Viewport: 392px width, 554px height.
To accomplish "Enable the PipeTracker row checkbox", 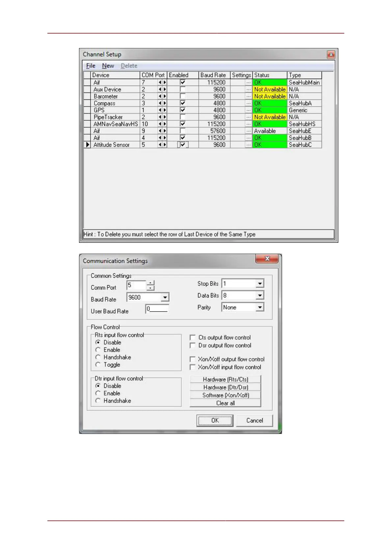I will 183,117.
